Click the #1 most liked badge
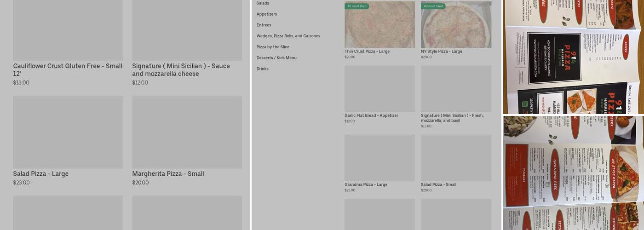Viewport: 644px width, 230px height. 357,6
